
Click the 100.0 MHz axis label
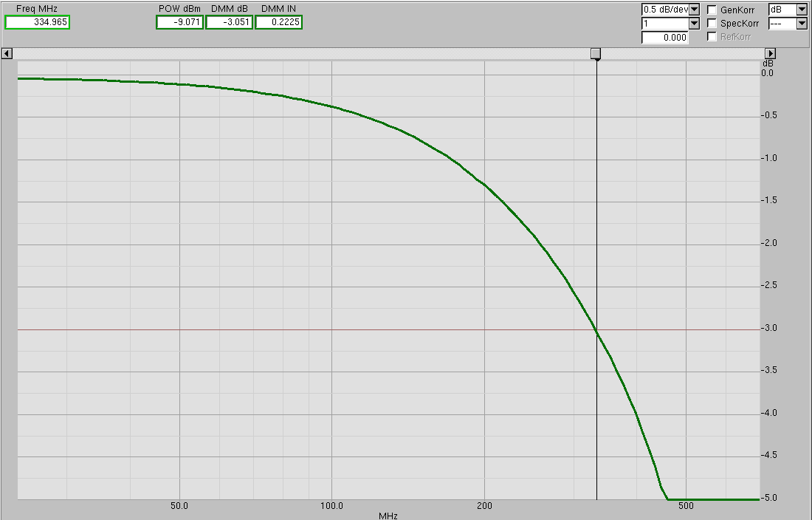pos(331,505)
